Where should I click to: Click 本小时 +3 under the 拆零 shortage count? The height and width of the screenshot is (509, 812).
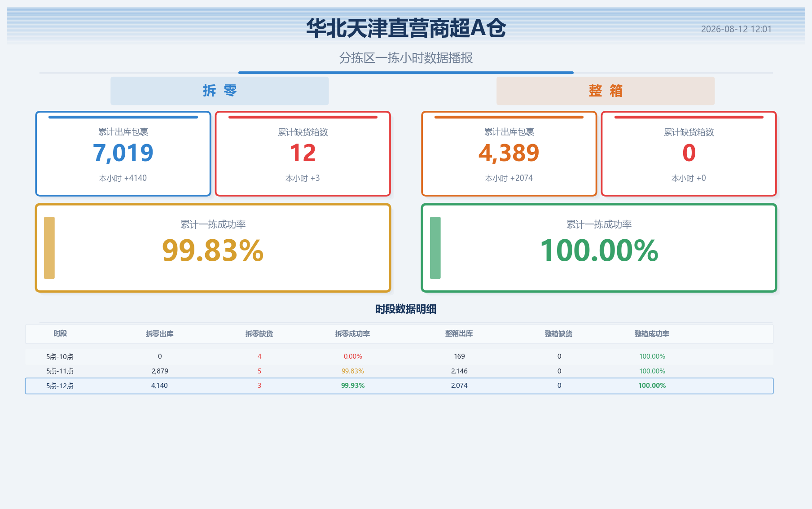pos(303,178)
